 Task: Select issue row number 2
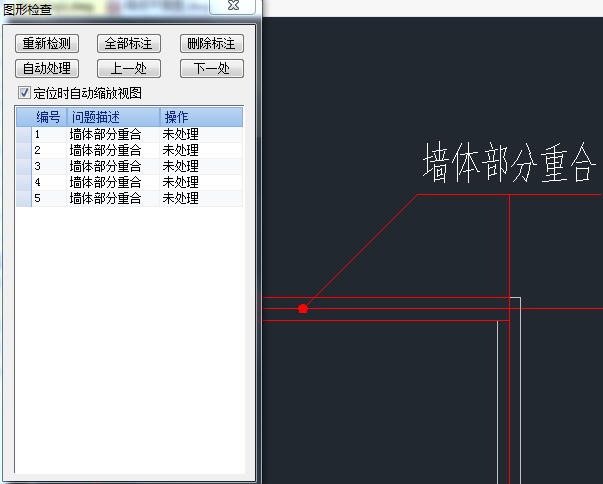click(x=130, y=150)
